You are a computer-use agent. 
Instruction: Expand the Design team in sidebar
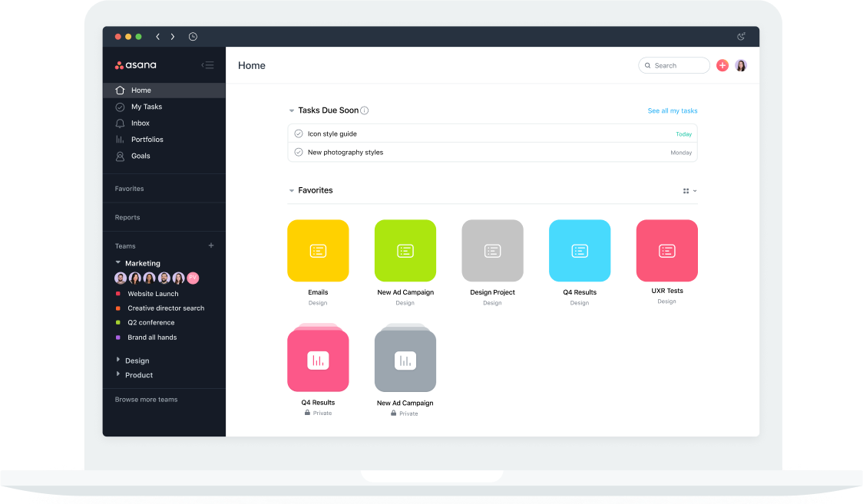tap(118, 360)
